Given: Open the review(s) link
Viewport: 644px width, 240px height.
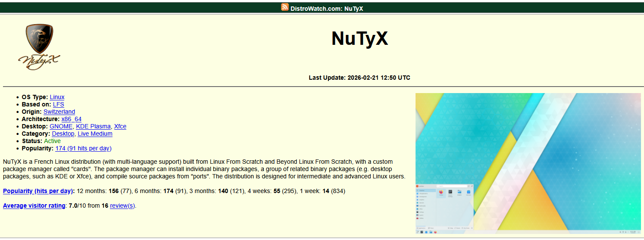Looking at the screenshot, I should pyautogui.click(x=122, y=206).
